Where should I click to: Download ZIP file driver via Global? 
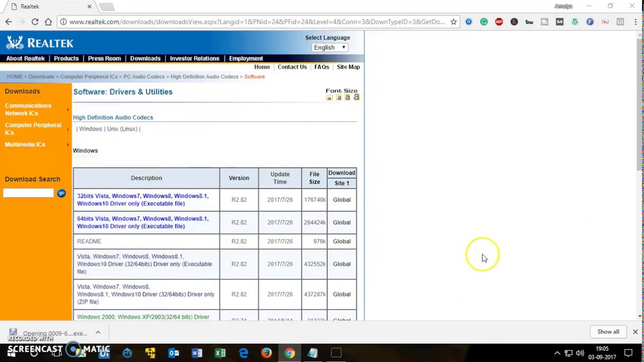342,294
